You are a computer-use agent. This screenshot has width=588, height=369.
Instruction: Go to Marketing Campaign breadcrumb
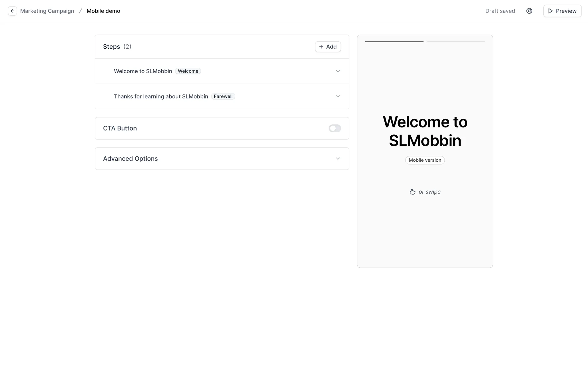coord(47,11)
